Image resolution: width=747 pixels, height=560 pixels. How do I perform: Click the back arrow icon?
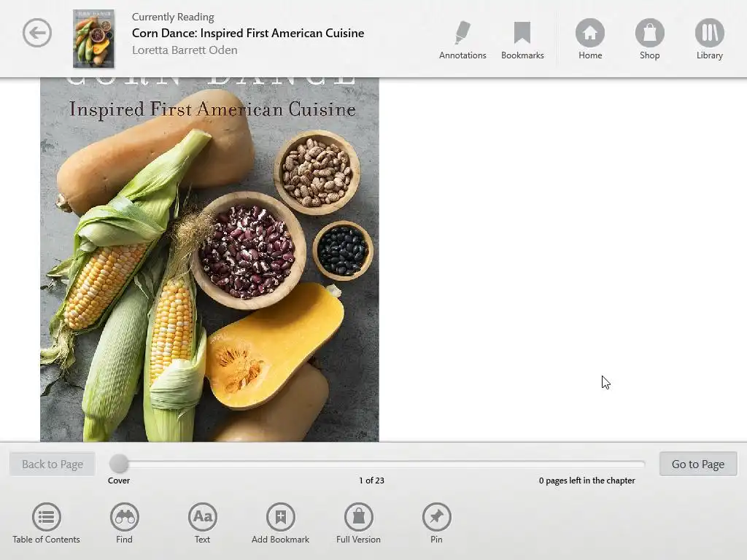click(x=37, y=33)
